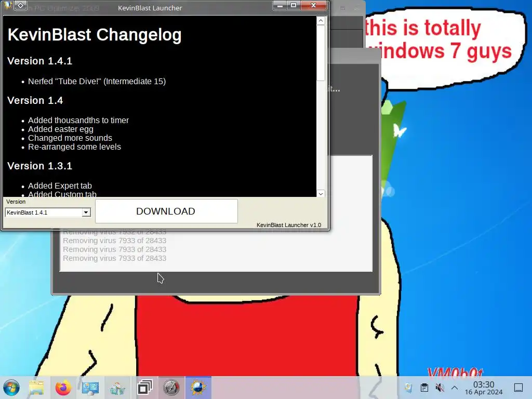This screenshot has width=532, height=399.
Task: Open the system settings icon in taskbar
Action: [90, 388]
